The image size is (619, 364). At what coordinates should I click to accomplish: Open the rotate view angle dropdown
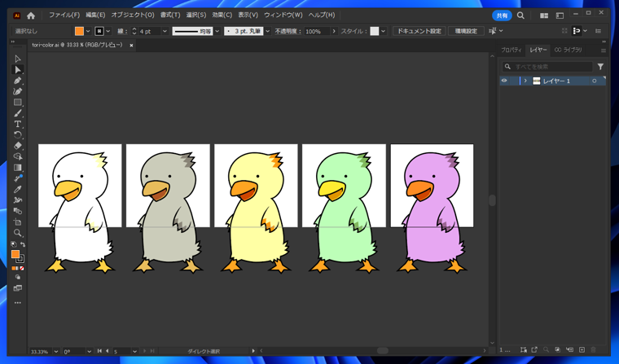(x=90, y=351)
